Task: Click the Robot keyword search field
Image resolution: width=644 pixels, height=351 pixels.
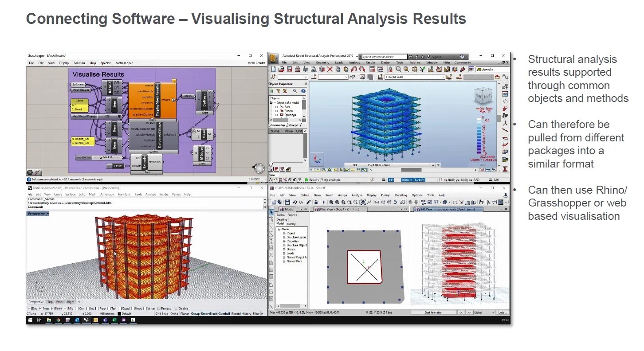Action: coord(384,57)
